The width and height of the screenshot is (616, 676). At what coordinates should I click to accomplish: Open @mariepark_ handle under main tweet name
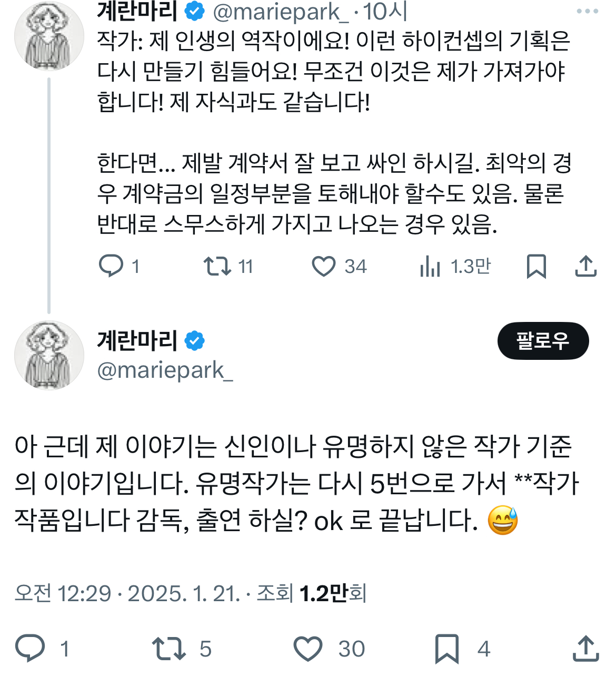[165, 370]
